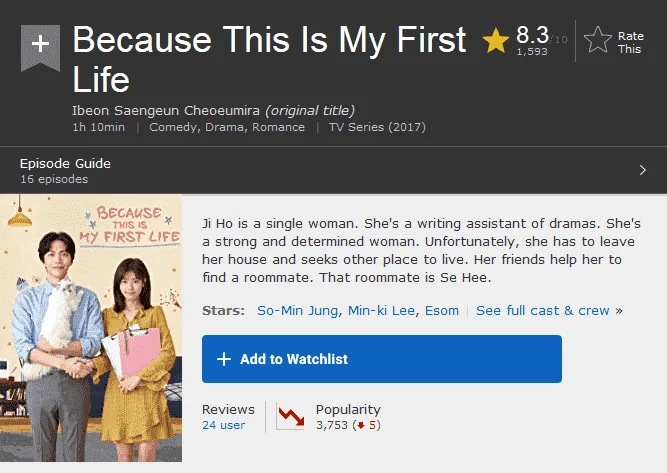Image resolution: width=667 pixels, height=473 pixels.
Task: Click the small red down arrow by 5
Action: click(361, 425)
